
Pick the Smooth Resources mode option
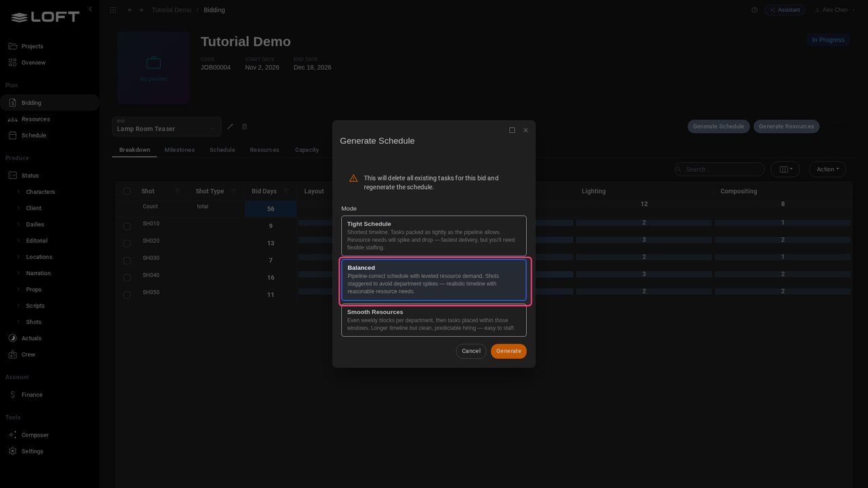click(x=434, y=320)
